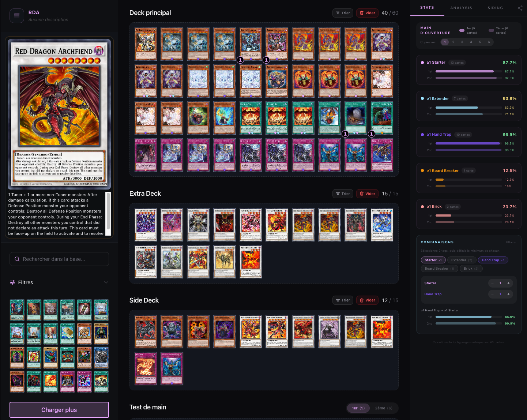Increase the Starter minimum with the plus
This screenshot has width=527, height=420.
click(508, 283)
